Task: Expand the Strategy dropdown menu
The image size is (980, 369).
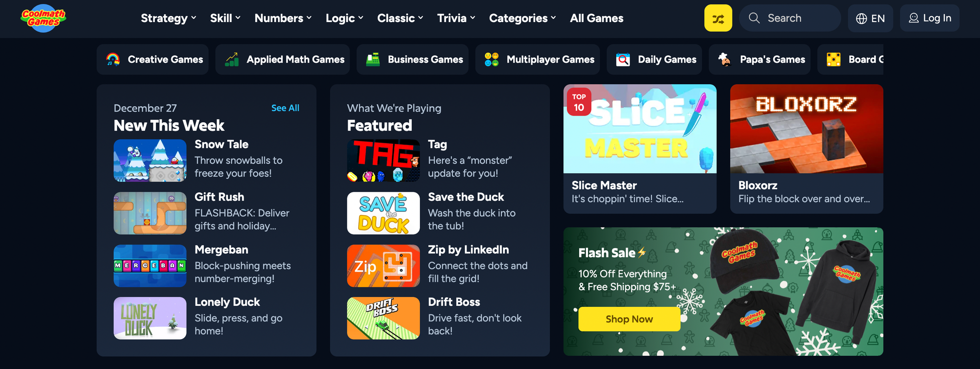Action: tap(169, 18)
